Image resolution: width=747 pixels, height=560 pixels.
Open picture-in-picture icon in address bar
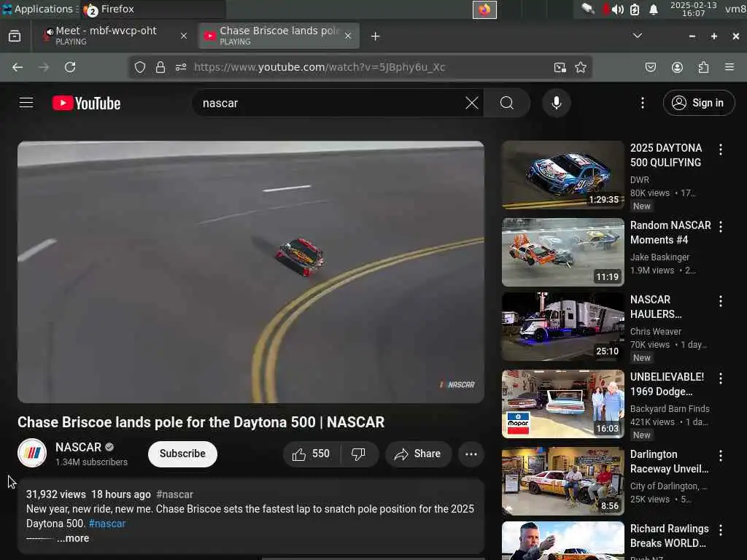pos(560,67)
